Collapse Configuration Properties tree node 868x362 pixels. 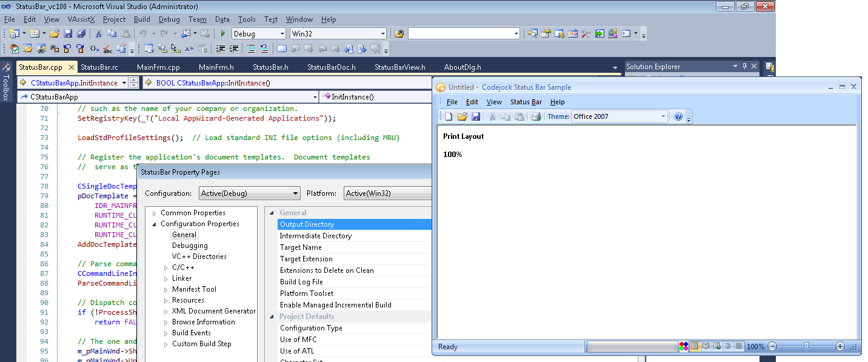coord(155,224)
